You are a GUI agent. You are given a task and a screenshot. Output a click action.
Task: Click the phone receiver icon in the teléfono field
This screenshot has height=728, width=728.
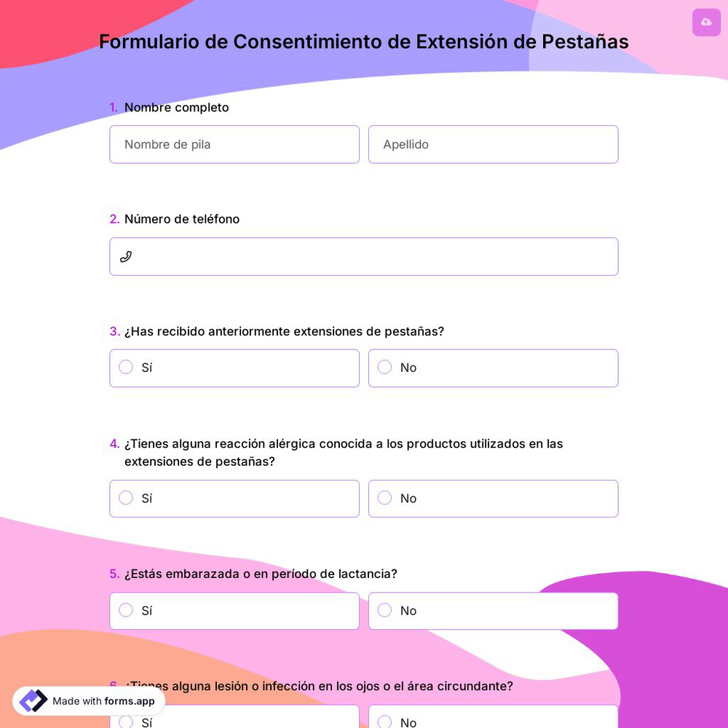tap(126, 256)
